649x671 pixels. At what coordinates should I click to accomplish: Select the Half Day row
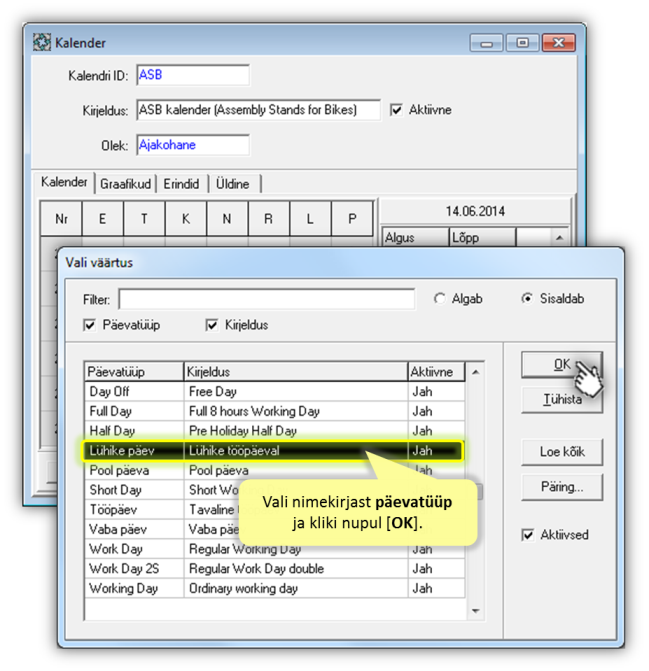[x=275, y=431]
